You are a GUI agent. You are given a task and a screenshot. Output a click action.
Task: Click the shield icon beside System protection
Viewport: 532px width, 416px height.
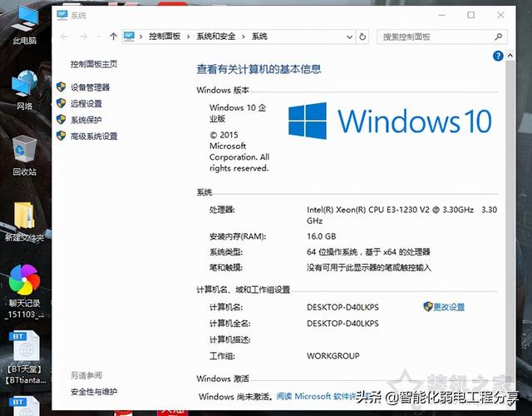[61, 120]
